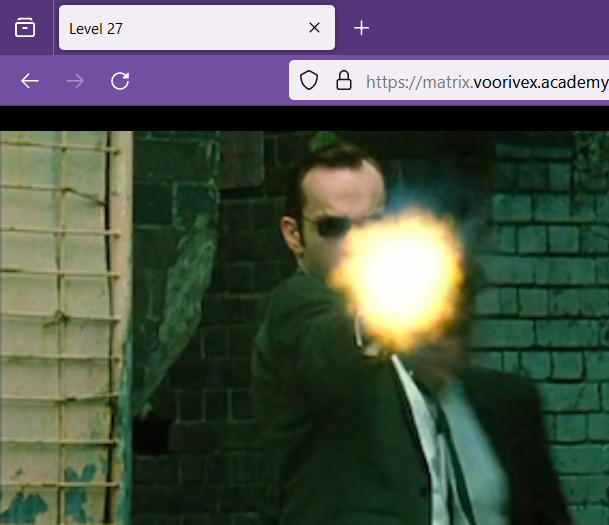Viewport: 609px width, 525px height.
Task: View site security padlock information
Action: [344, 80]
